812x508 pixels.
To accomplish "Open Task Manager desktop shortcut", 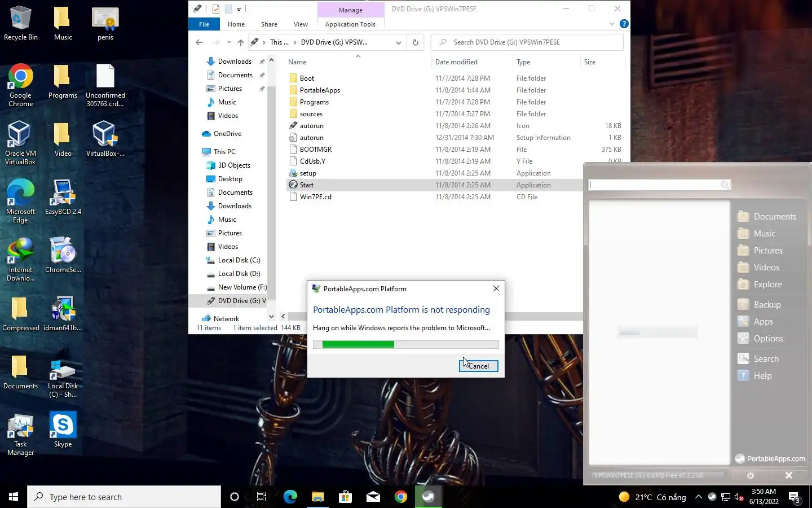I will (x=21, y=434).
